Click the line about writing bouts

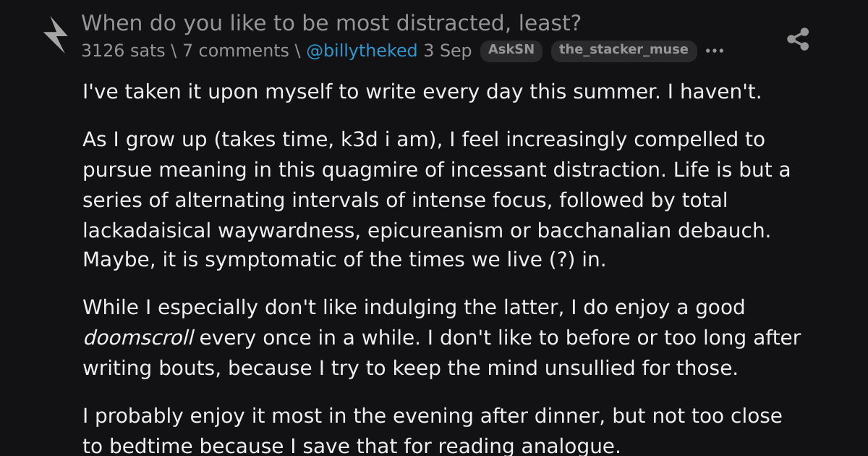410,368
